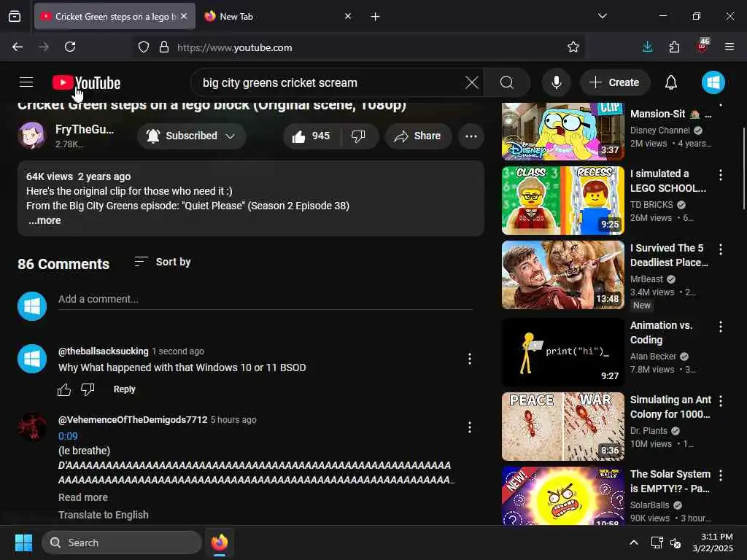The height and width of the screenshot is (560, 747).
Task: Expand the Subscribed notification dropdown
Action: coord(192,136)
